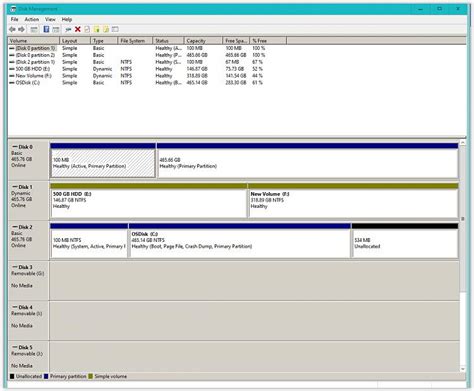Sort by the Volume column header

[34, 41]
